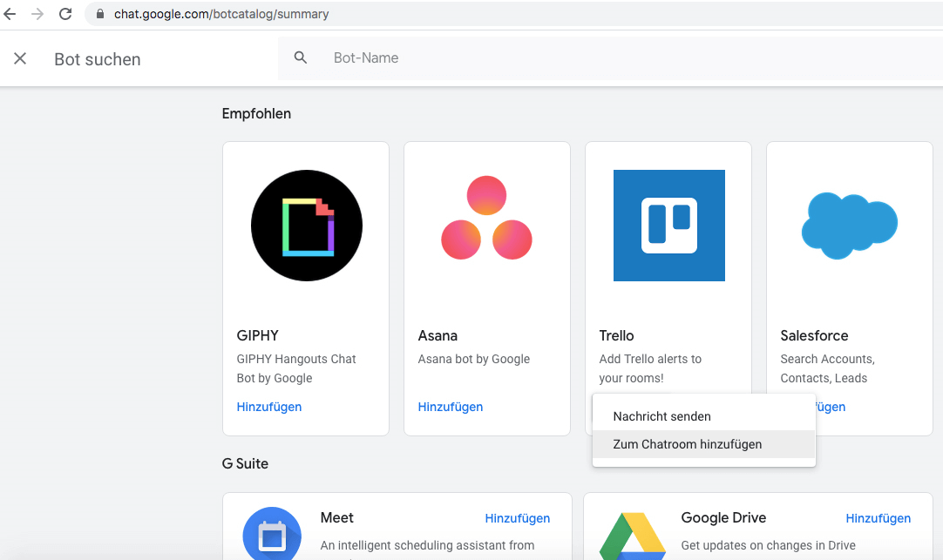Click the Google Drive triangle icon
The image size is (943, 560).
point(633,536)
